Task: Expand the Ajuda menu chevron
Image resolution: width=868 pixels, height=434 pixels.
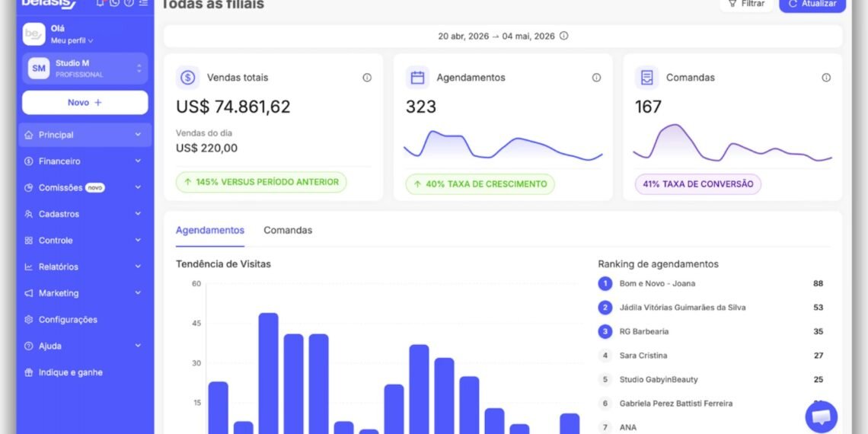Action: tap(138, 346)
